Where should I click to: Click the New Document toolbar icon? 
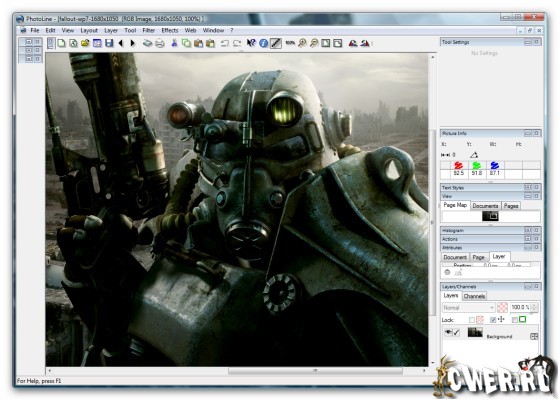(x=61, y=44)
